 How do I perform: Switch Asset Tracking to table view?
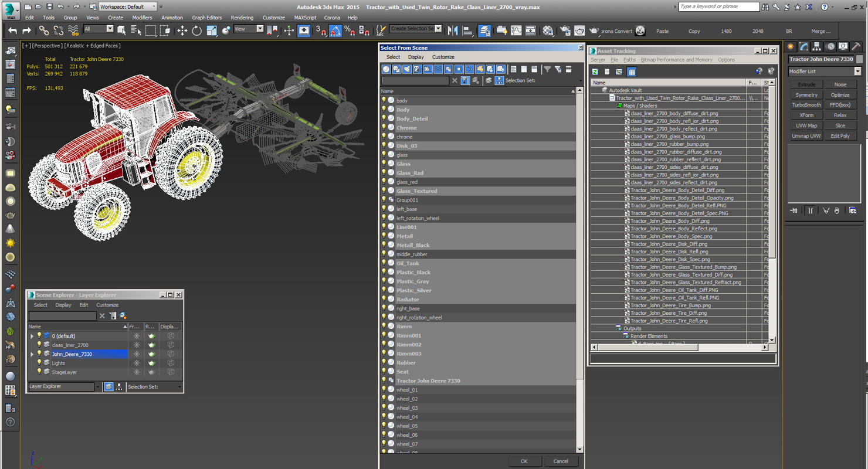[632, 72]
